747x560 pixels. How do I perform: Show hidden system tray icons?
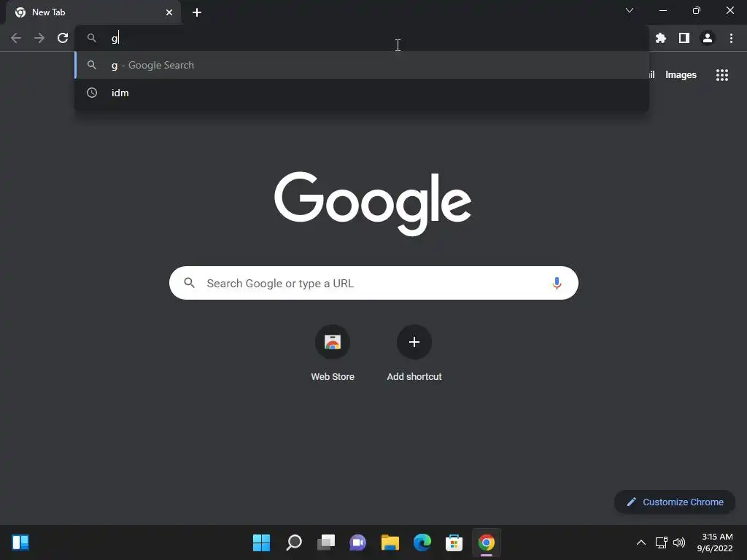click(641, 542)
